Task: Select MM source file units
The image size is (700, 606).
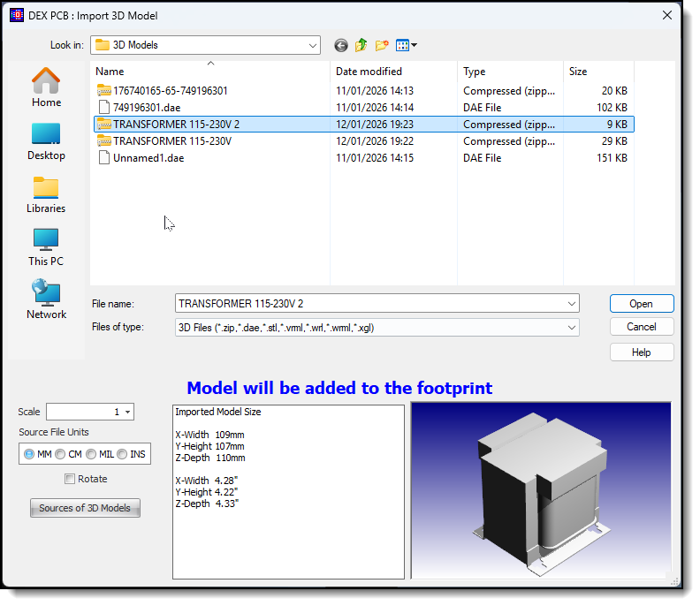Action: (x=29, y=454)
